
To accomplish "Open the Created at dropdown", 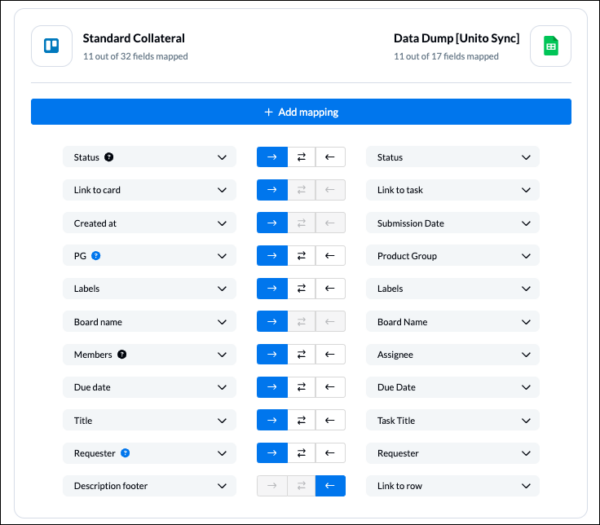I will 150,223.
